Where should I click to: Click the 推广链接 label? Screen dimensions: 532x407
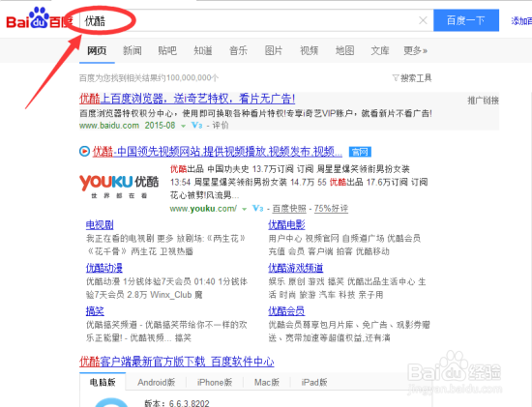(483, 101)
